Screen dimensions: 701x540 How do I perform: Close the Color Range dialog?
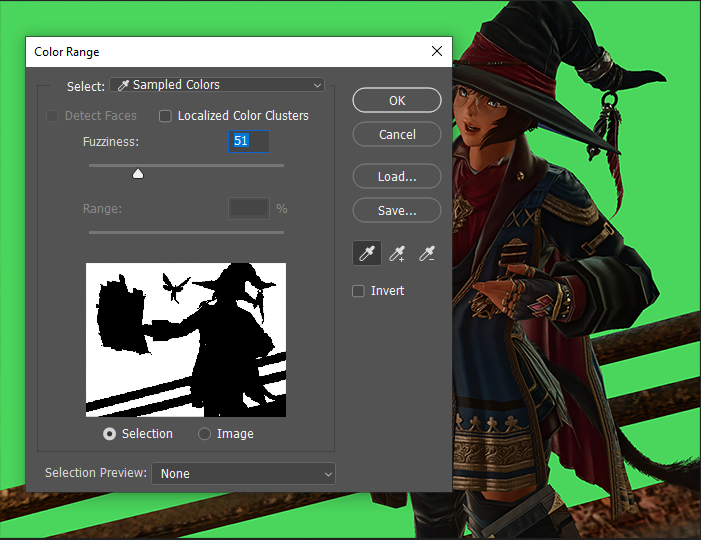(x=436, y=52)
